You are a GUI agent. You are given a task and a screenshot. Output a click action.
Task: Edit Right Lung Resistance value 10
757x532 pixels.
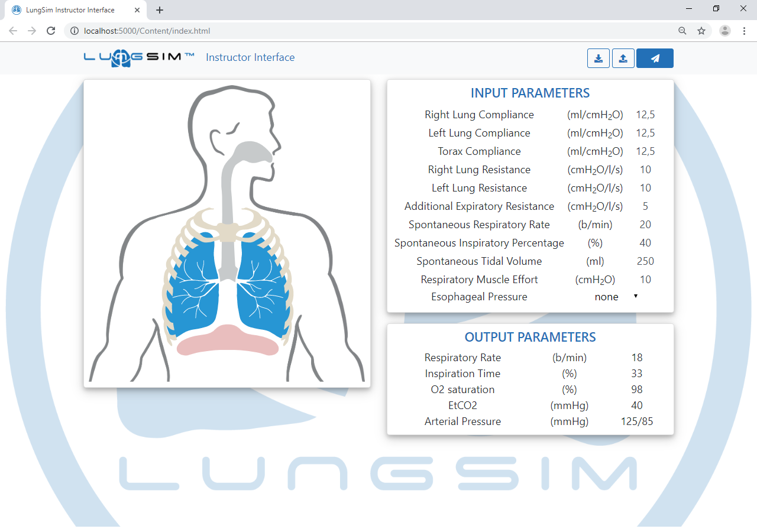(x=645, y=170)
